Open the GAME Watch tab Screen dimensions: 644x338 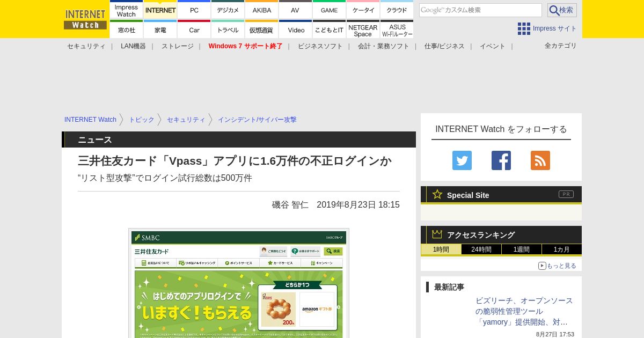pos(329,10)
